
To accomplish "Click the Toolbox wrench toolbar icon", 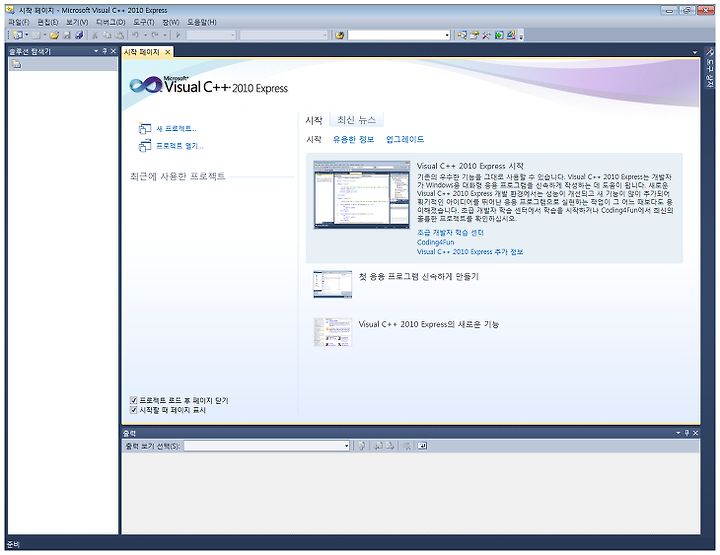I will [487, 35].
